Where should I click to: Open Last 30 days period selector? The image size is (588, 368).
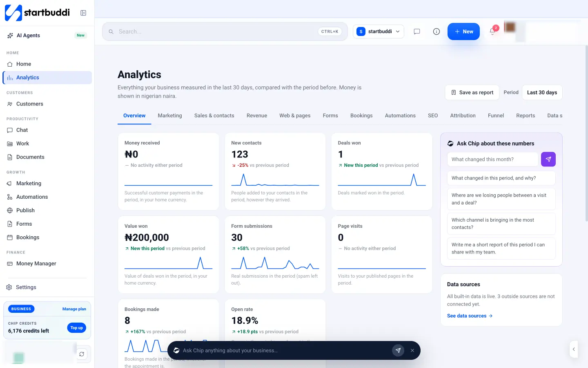[542, 92]
